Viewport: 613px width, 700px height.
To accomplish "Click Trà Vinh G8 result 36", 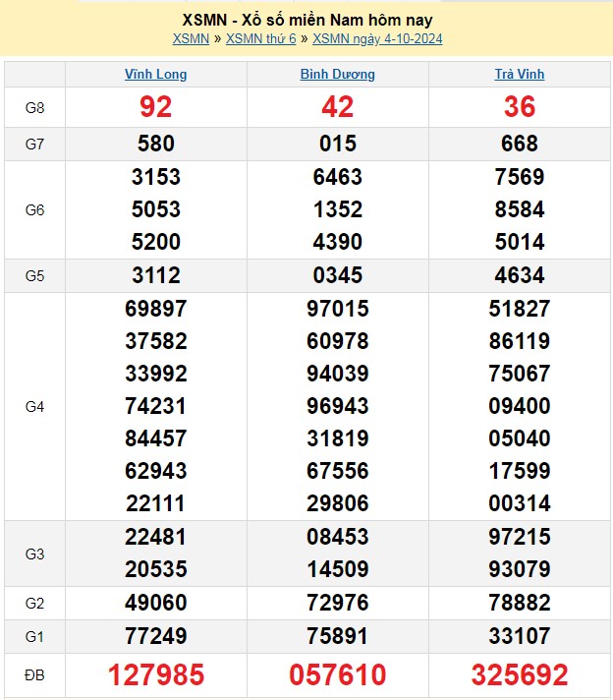I will [519, 107].
